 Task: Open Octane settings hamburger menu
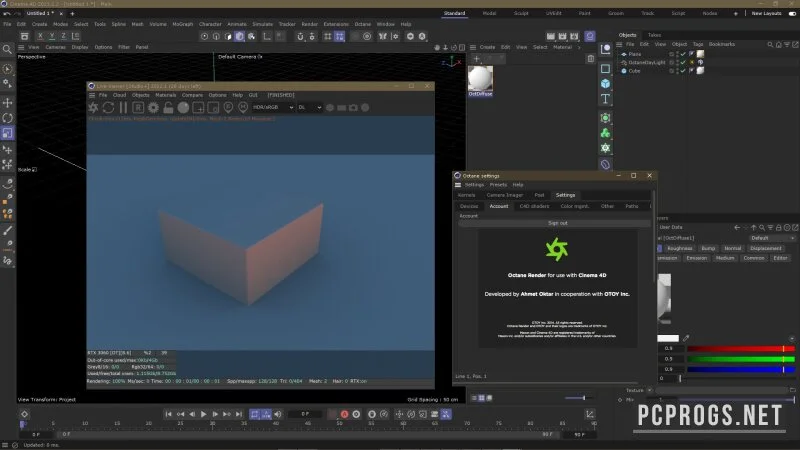pos(458,185)
